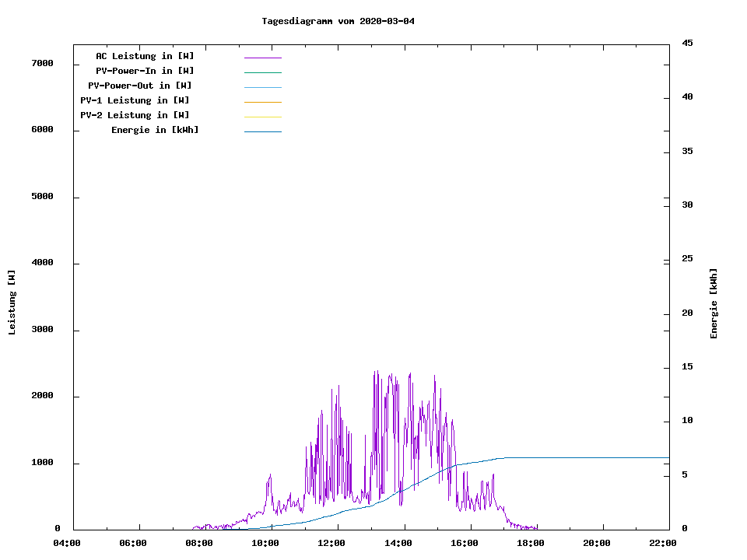
Task: Click the left axis label 'Leistung [W]'
Action: coord(12,303)
